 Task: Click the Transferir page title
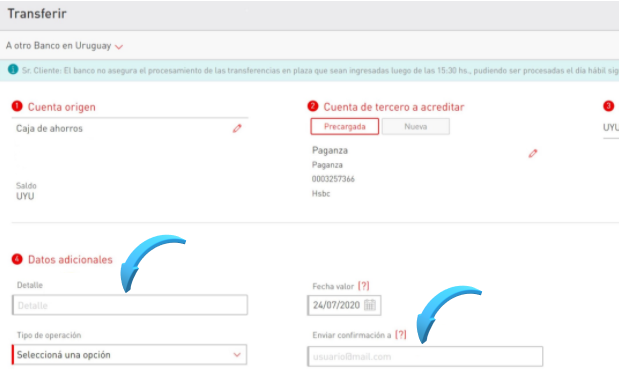click(x=37, y=13)
